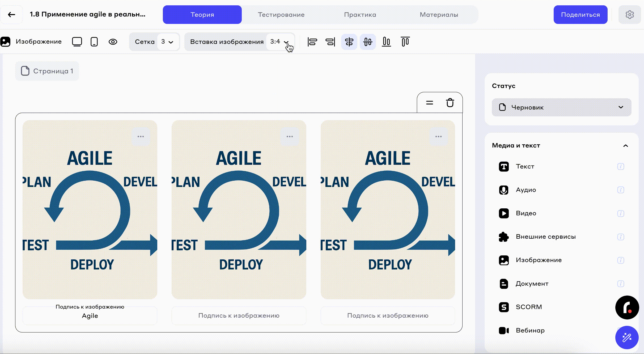Switch to the Практика tab
Screen dimensions: 644x354
360,15
